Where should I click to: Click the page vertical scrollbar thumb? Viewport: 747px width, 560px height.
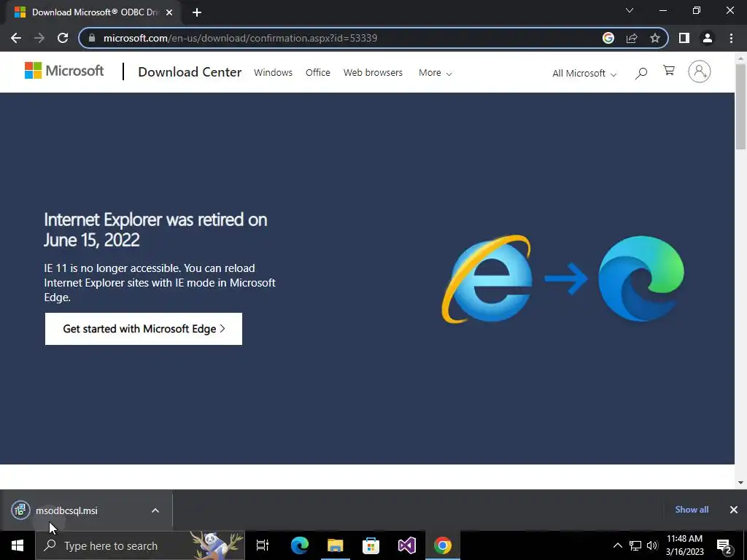[741, 107]
